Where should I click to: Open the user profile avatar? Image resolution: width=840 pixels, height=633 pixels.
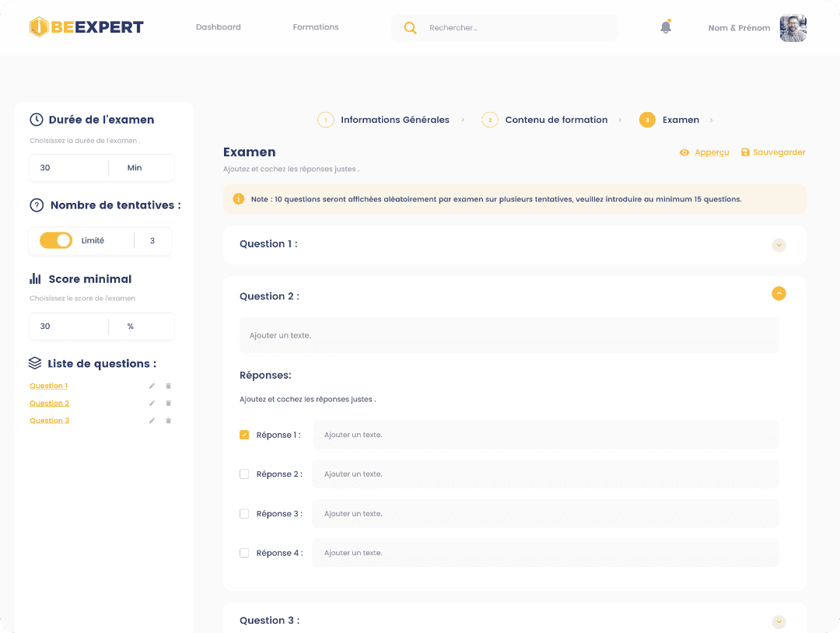[x=793, y=28]
